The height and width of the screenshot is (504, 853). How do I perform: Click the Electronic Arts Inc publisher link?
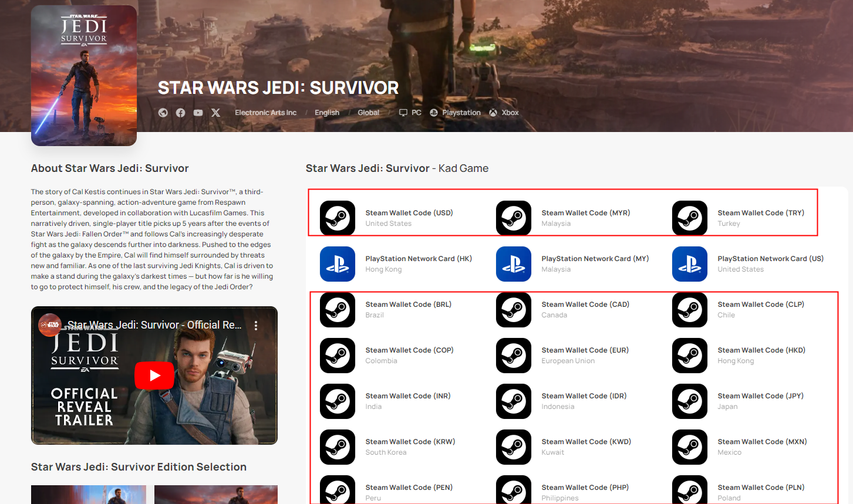pos(265,113)
